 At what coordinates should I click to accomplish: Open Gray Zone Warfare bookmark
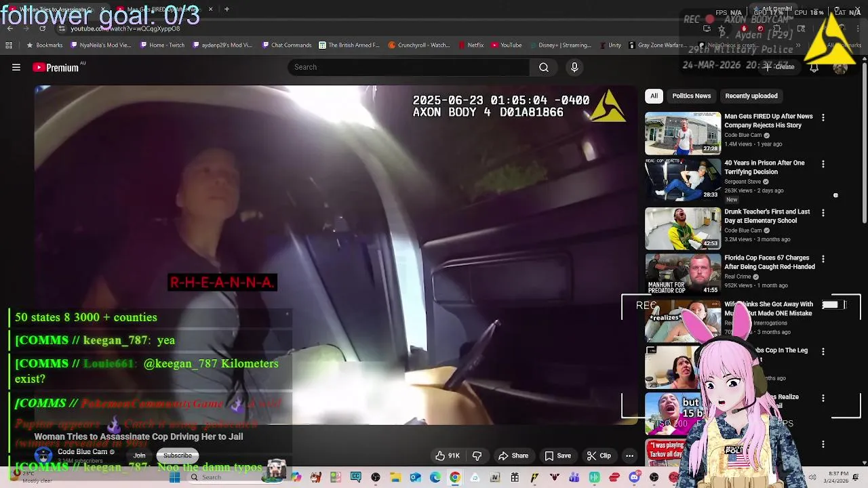659,45
